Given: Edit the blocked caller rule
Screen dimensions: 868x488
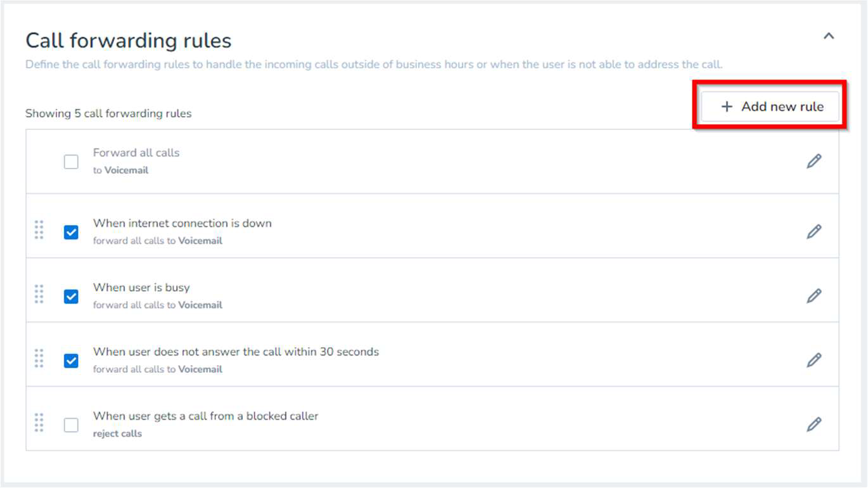Looking at the screenshot, I should pyautogui.click(x=814, y=425).
